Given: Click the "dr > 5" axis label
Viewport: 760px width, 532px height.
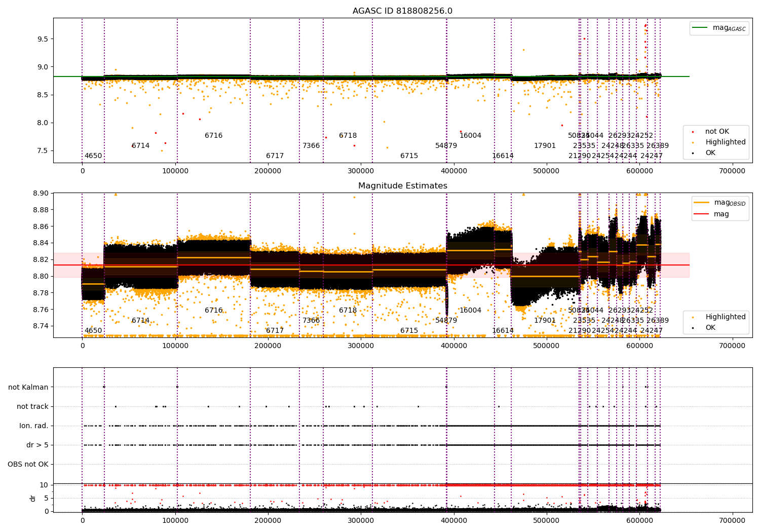Looking at the screenshot, I should click(x=37, y=445).
